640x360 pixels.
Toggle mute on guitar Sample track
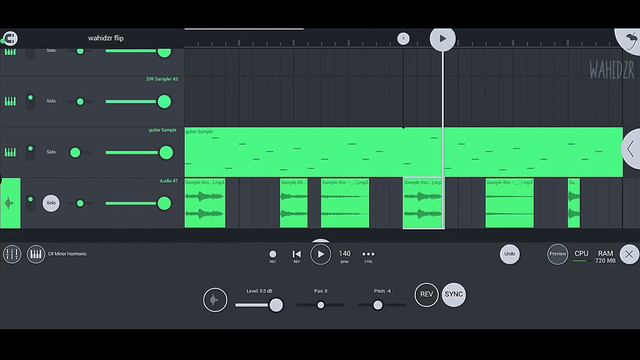pos(30,152)
